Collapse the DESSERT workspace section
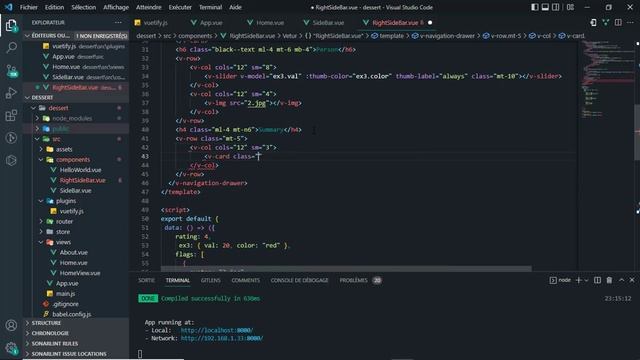Image resolution: width=640 pixels, height=360 pixels. click(x=76, y=98)
